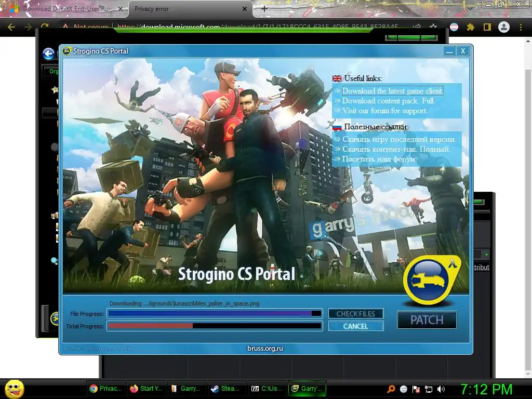This screenshot has height=399, width=532.
Task: Open a new Chrome tab
Action: [x=264, y=9]
